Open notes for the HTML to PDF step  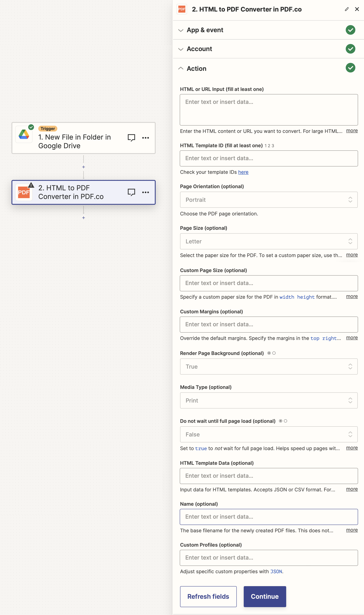(131, 192)
